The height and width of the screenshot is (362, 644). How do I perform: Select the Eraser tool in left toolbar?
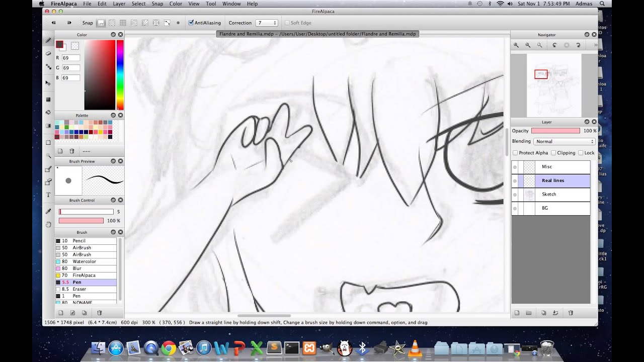click(48, 53)
